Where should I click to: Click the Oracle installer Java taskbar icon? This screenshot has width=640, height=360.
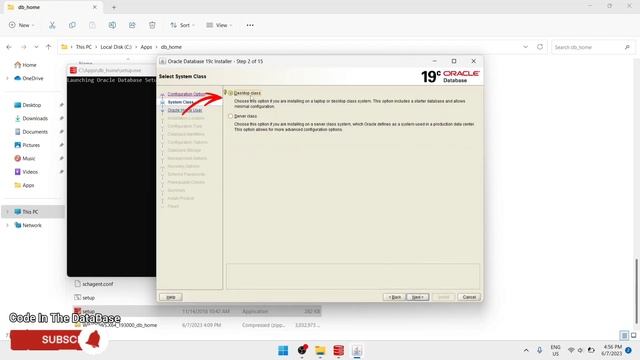[x=357, y=351]
